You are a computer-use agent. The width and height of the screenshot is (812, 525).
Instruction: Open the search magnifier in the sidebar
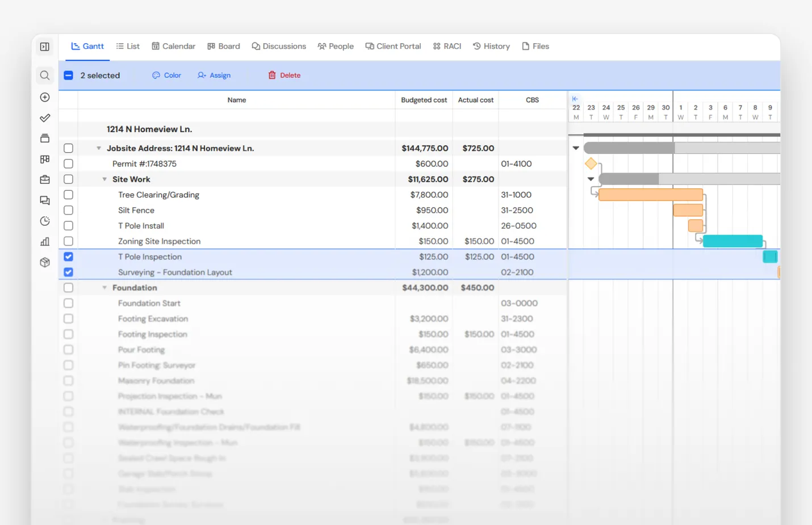pyautogui.click(x=45, y=75)
